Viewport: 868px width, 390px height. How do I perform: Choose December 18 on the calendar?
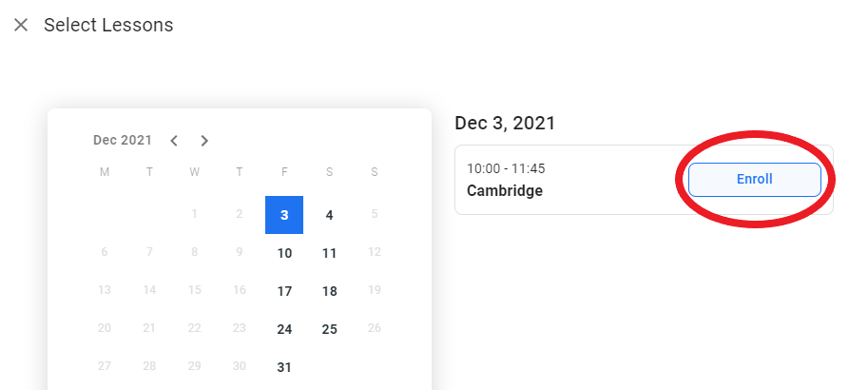(329, 291)
